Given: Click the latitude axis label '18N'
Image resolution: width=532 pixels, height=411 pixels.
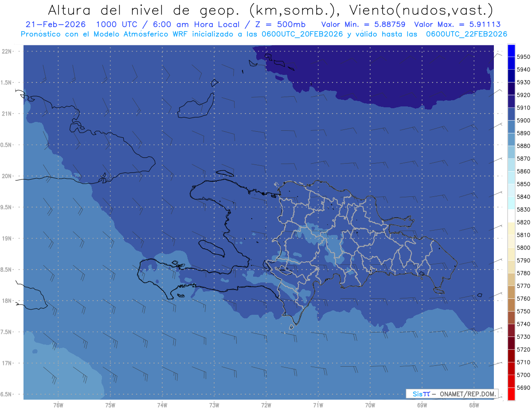Looking at the screenshot, I should point(7,301).
